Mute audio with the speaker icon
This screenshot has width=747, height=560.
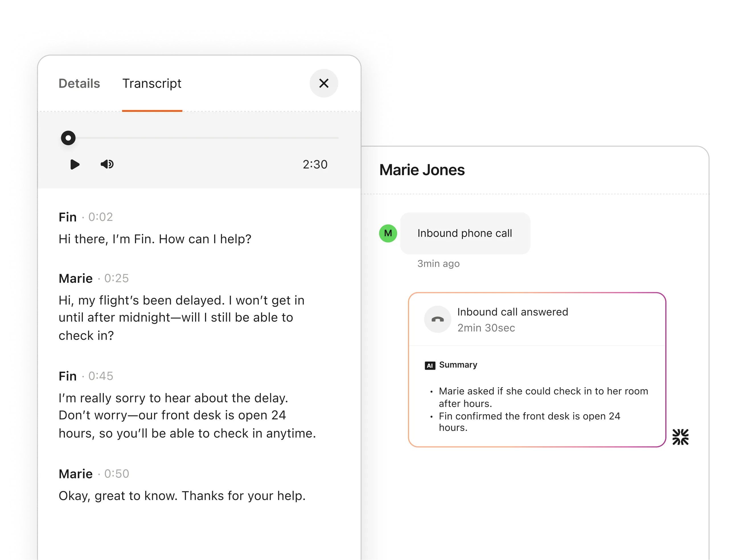coord(107,164)
